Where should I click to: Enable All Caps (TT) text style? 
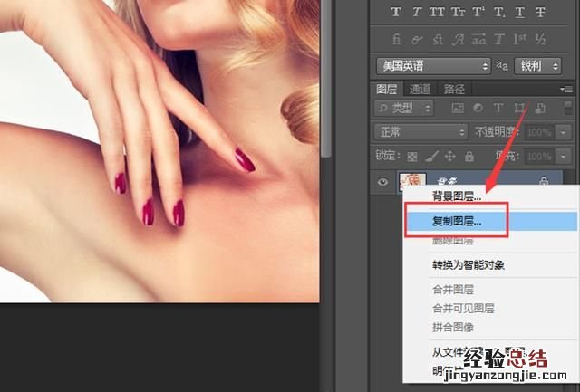(x=437, y=12)
